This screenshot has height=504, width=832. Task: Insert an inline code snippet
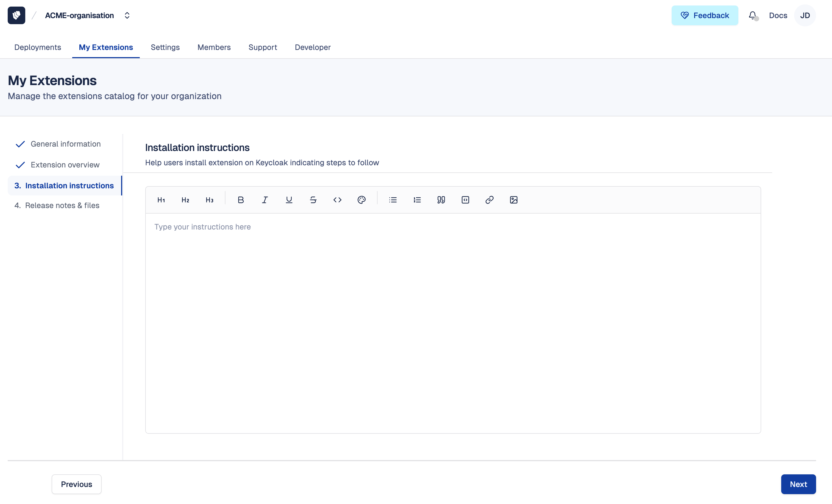(x=337, y=200)
